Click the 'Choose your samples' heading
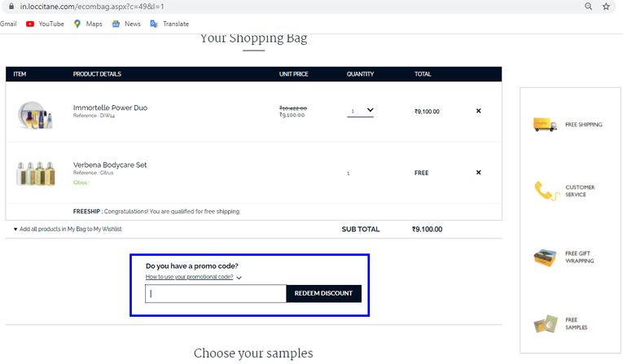The height and width of the screenshot is (364, 623). point(253,353)
